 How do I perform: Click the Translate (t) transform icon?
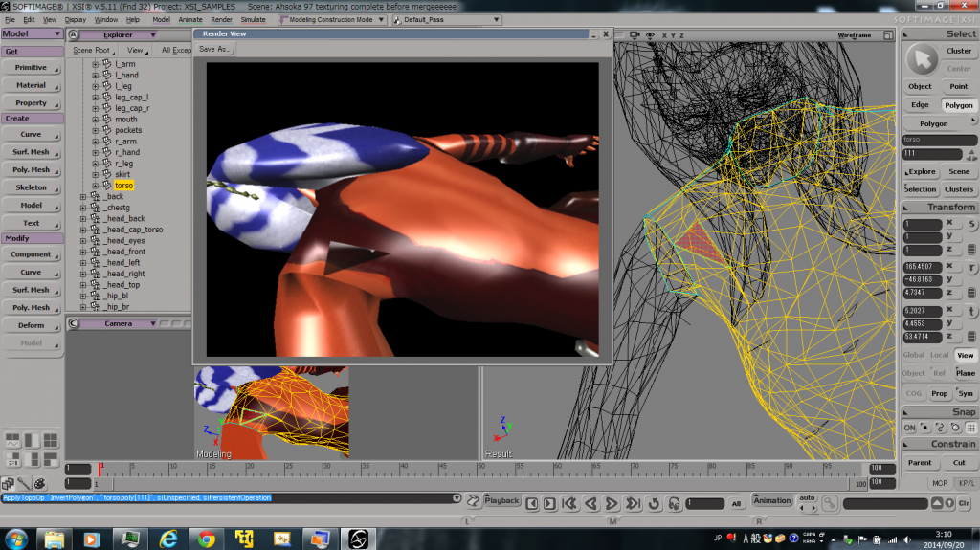(x=972, y=311)
